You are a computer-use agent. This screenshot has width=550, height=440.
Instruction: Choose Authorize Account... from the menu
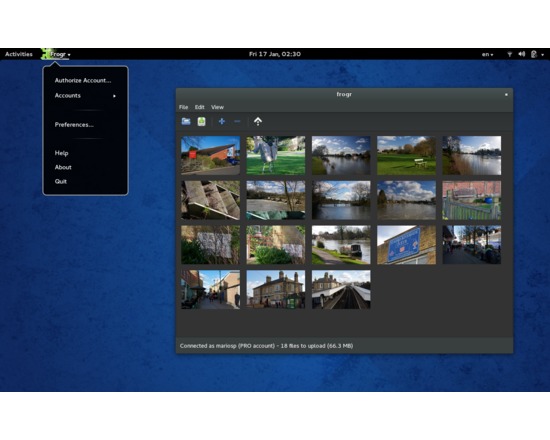(83, 80)
